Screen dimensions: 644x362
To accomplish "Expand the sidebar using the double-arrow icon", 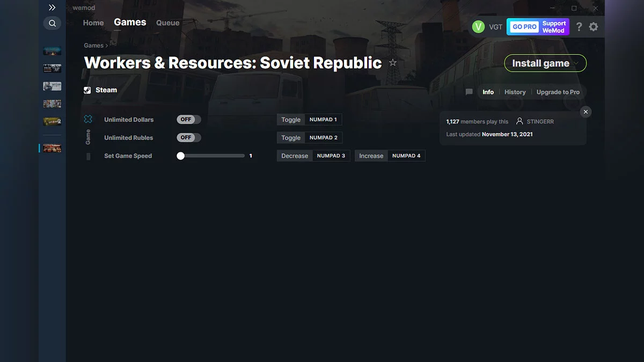I will (52, 8).
